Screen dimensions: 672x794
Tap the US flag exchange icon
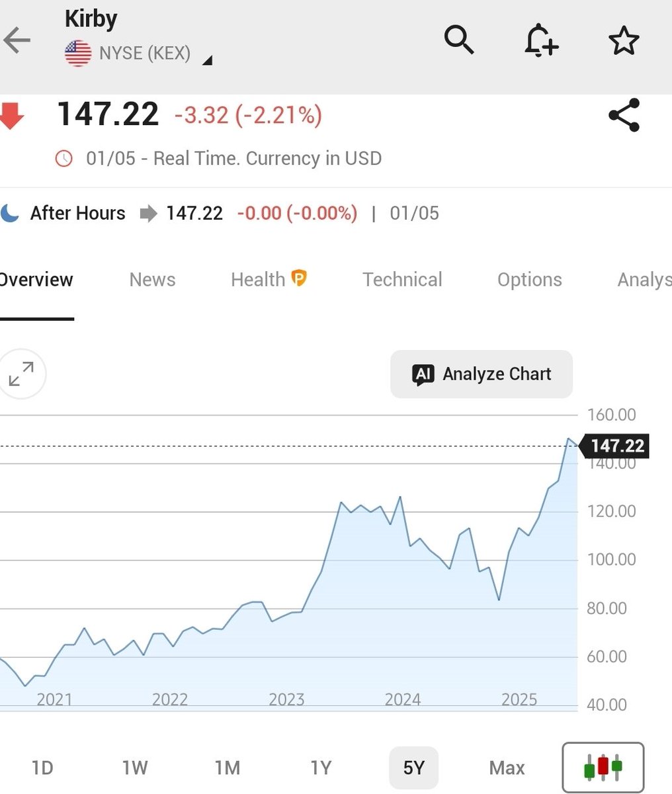coord(78,54)
